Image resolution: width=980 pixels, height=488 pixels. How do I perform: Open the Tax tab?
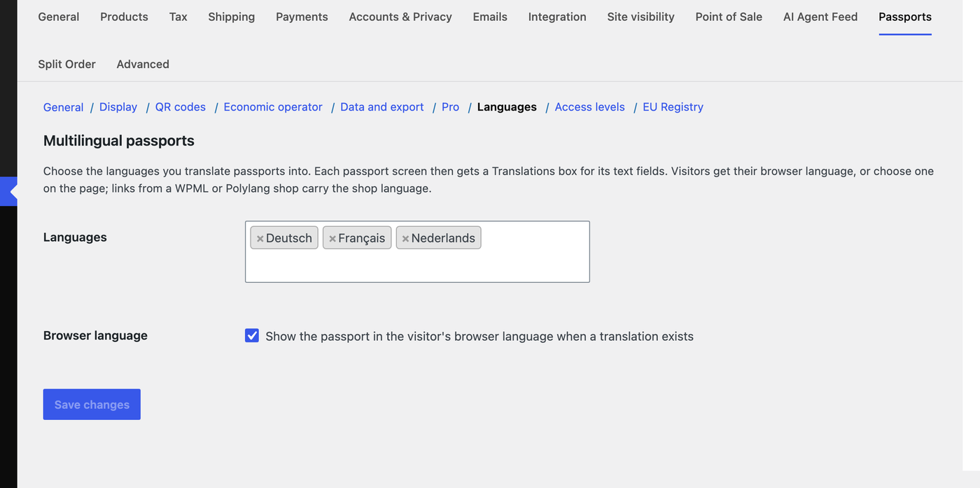pyautogui.click(x=178, y=17)
